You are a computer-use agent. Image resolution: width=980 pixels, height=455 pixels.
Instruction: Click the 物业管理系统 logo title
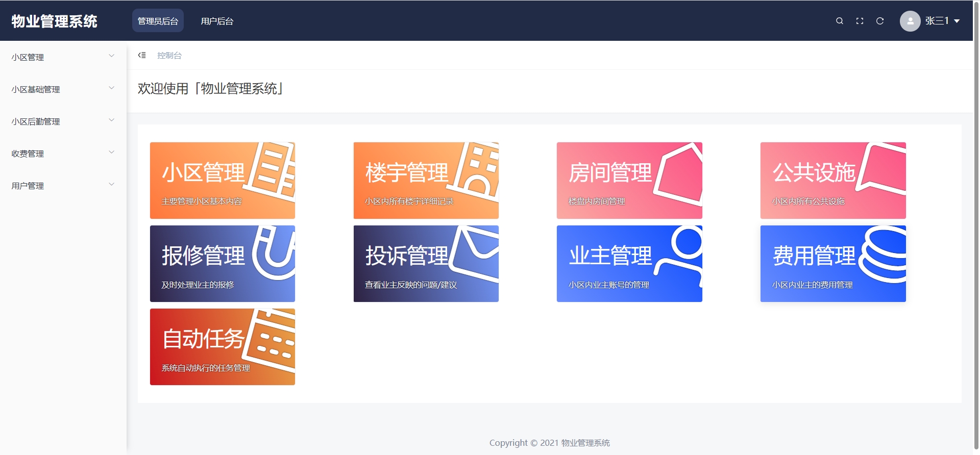[x=55, y=21]
